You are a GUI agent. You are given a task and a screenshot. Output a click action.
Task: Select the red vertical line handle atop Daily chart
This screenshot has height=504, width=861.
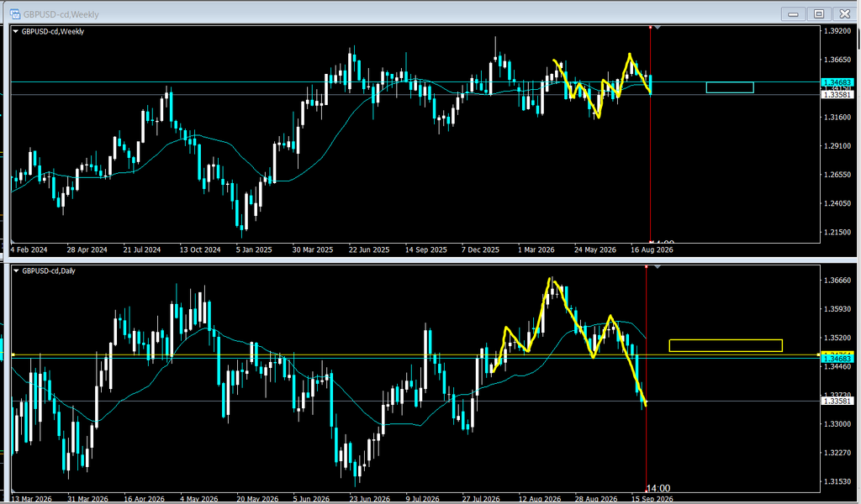647,266
